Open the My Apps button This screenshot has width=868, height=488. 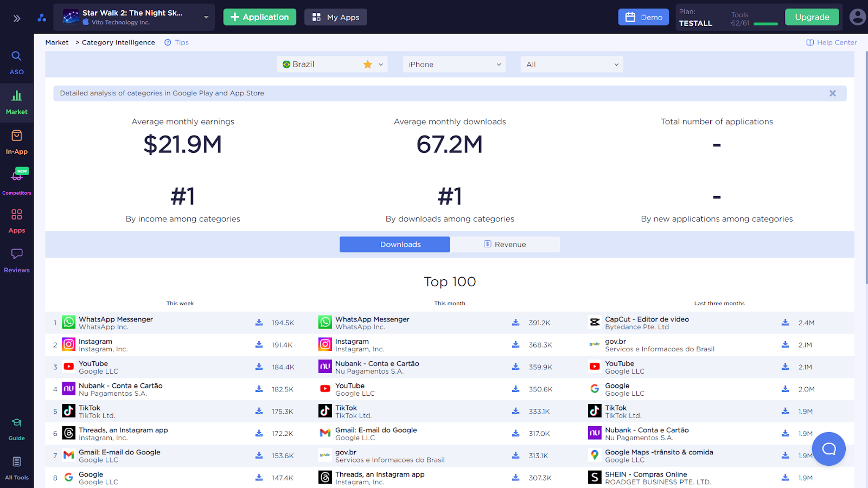pyautogui.click(x=336, y=17)
